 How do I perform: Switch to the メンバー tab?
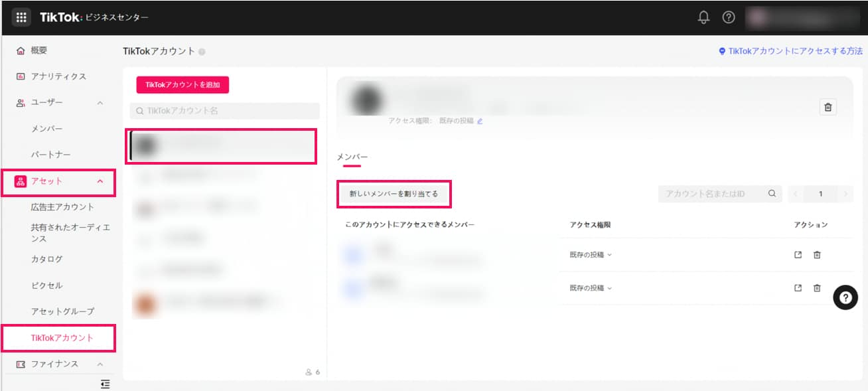[352, 157]
